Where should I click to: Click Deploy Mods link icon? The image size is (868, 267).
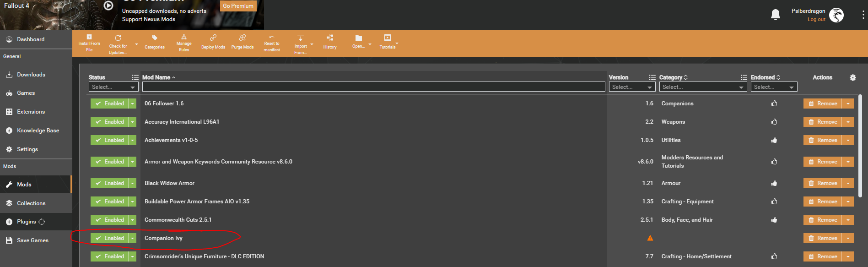(x=213, y=38)
